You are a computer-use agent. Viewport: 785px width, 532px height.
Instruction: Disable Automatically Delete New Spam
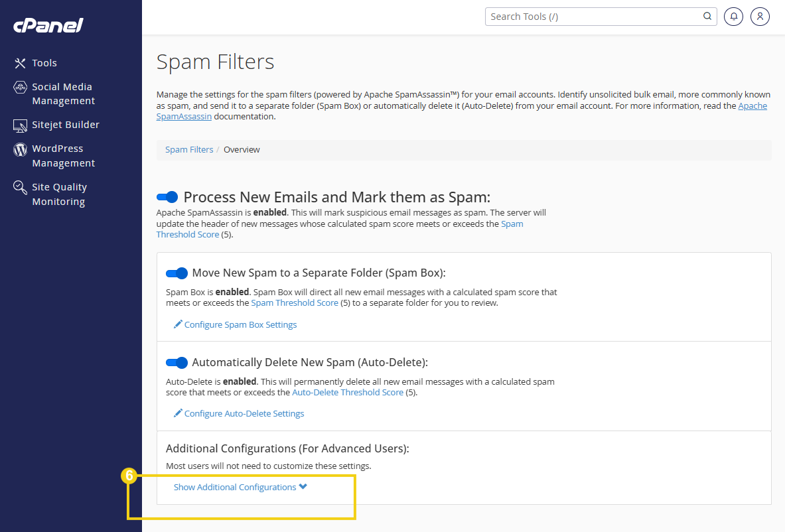177,362
